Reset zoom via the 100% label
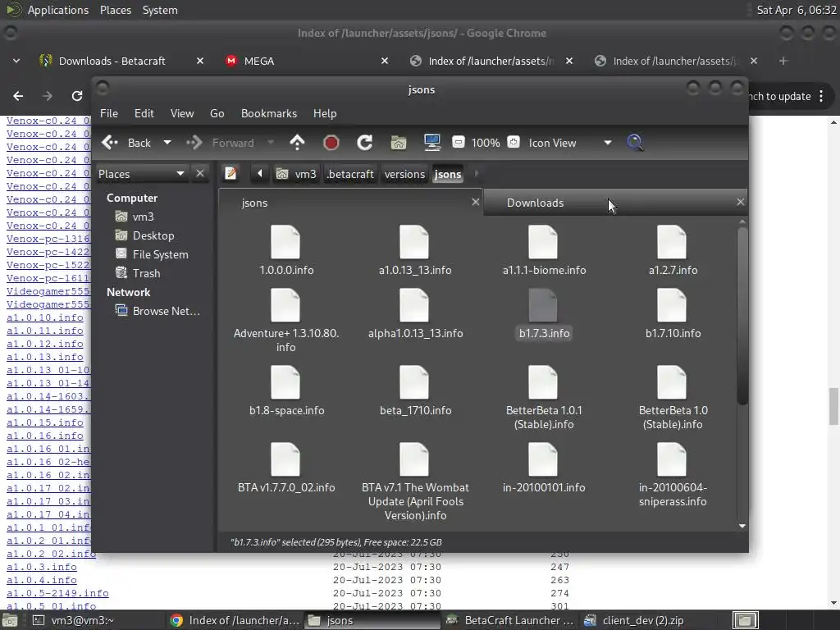 click(x=486, y=143)
